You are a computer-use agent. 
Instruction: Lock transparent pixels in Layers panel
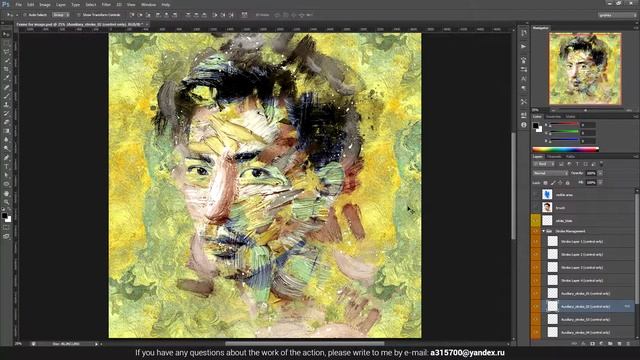pyautogui.click(x=546, y=183)
